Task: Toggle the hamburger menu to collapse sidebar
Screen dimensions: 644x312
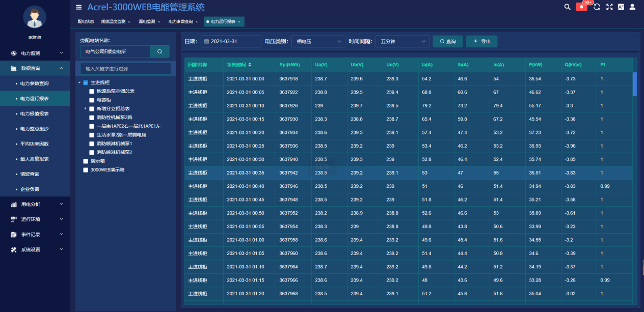Action: pyautogui.click(x=78, y=7)
